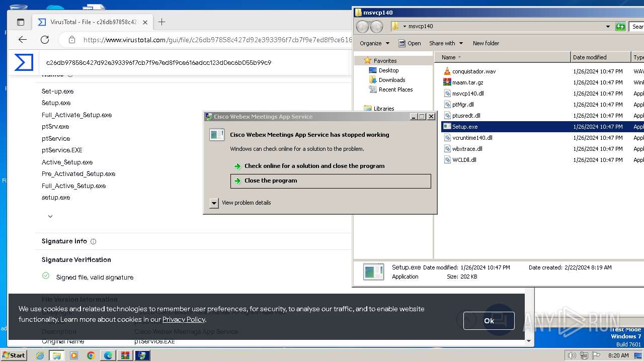This screenshot has height=362, width=644.
Task: Open Recent Places in Favorites
Action: [x=395, y=89]
